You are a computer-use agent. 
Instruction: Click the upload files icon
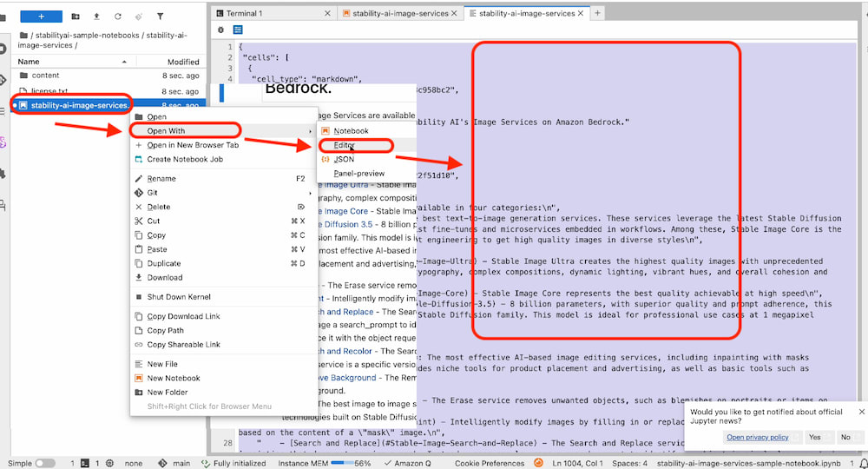pos(96,17)
